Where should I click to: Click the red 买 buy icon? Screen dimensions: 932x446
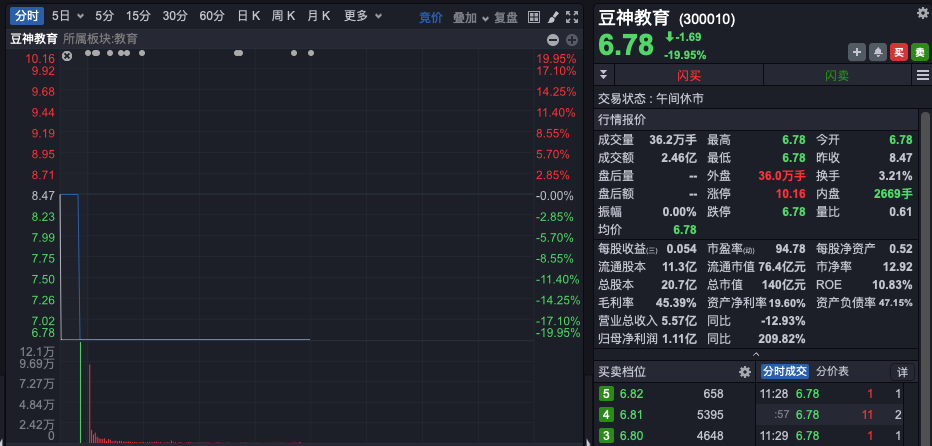pos(899,52)
